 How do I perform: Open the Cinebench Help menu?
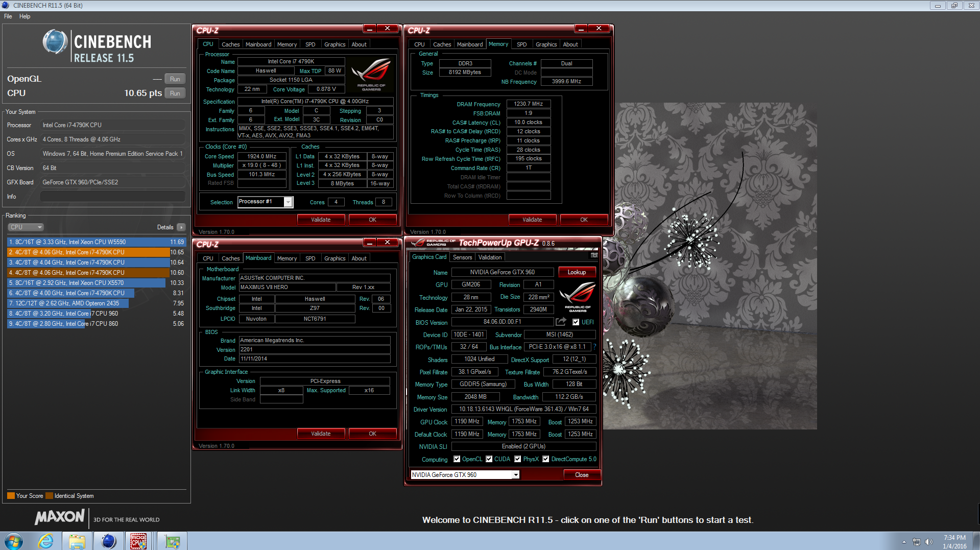coord(25,16)
